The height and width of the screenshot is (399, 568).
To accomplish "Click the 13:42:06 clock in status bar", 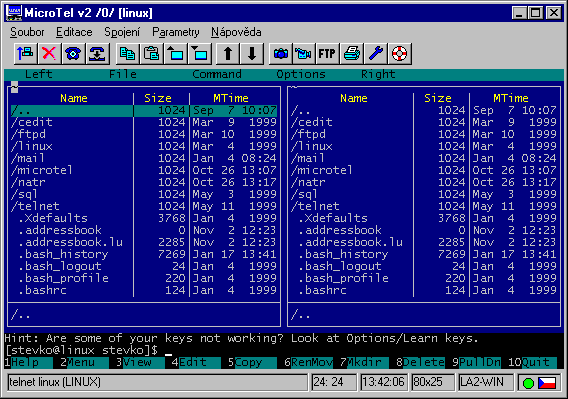I will pyautogui.click(x=384, y=382).
